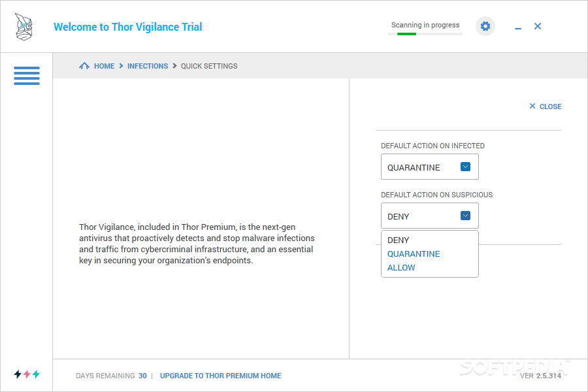Close the Thor Vigilance window
This screenshot has height=392, width=588.
click(x=538, y=26)
